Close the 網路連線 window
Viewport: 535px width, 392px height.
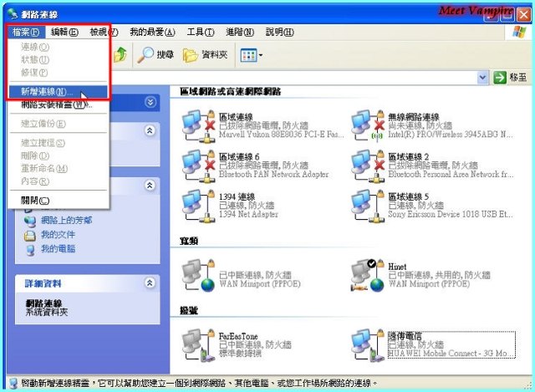point(523,15)
